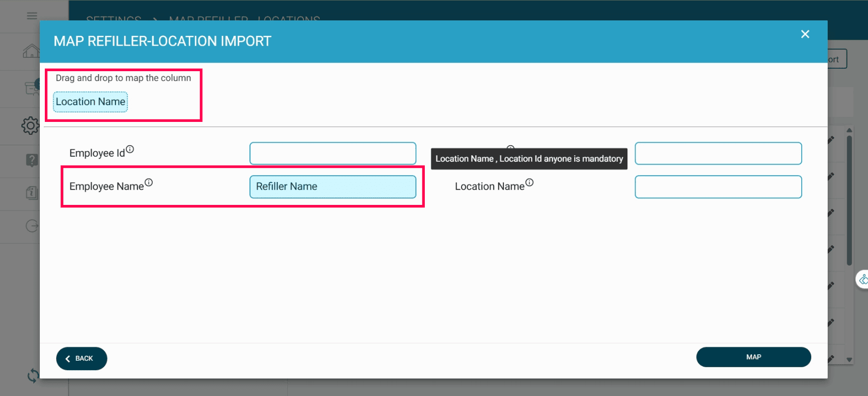This screenshot has width=868, height=396.
Task: Click the information book icon in the sidebar
Action: click(x=32, y=193)
